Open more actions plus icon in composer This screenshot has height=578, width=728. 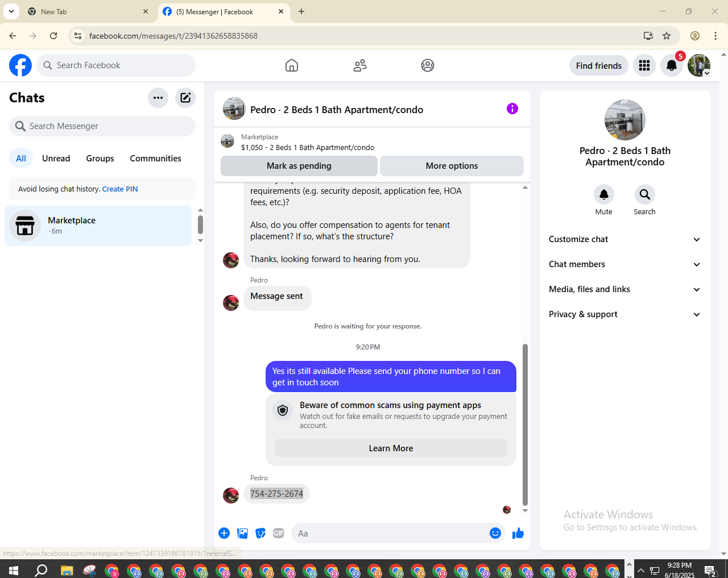pyautogui.click(x=224, y=533)
